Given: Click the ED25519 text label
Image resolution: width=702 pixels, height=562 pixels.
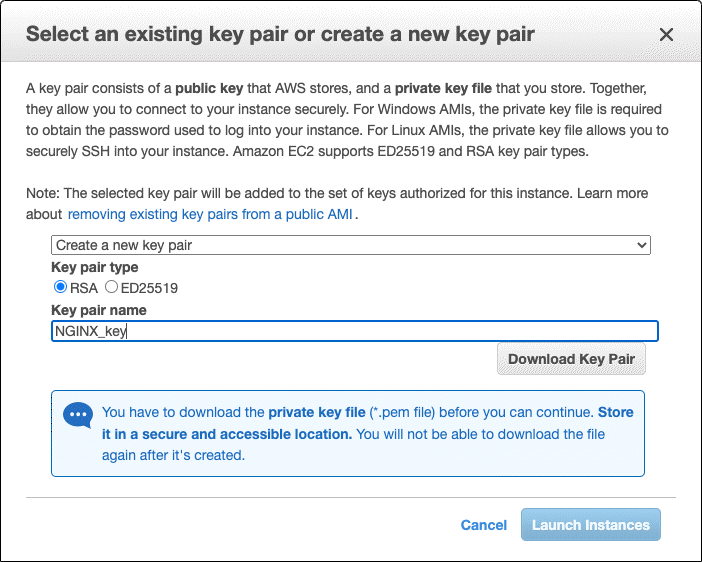Looking at the screenshot, I should pos(149,288).
